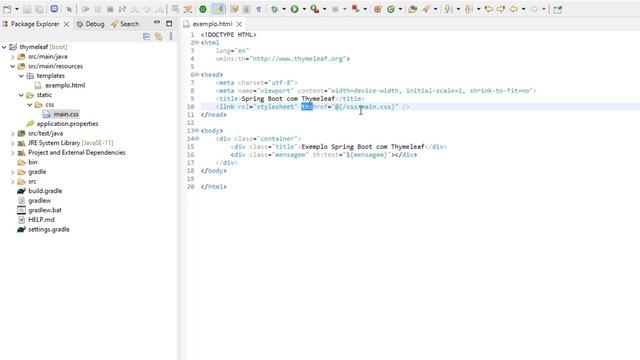Click the Save All icon
Viewport: 640px width, 360px height.
point(39,9)
